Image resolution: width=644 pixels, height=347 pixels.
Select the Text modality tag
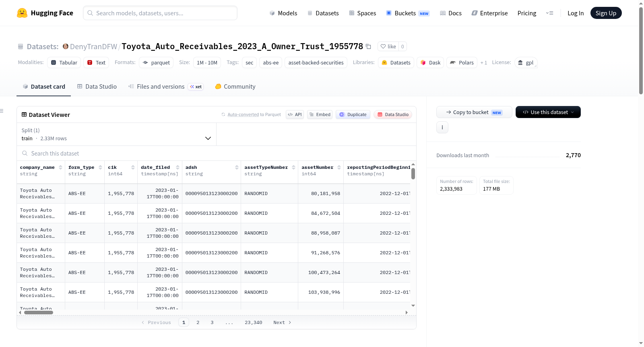96,62
